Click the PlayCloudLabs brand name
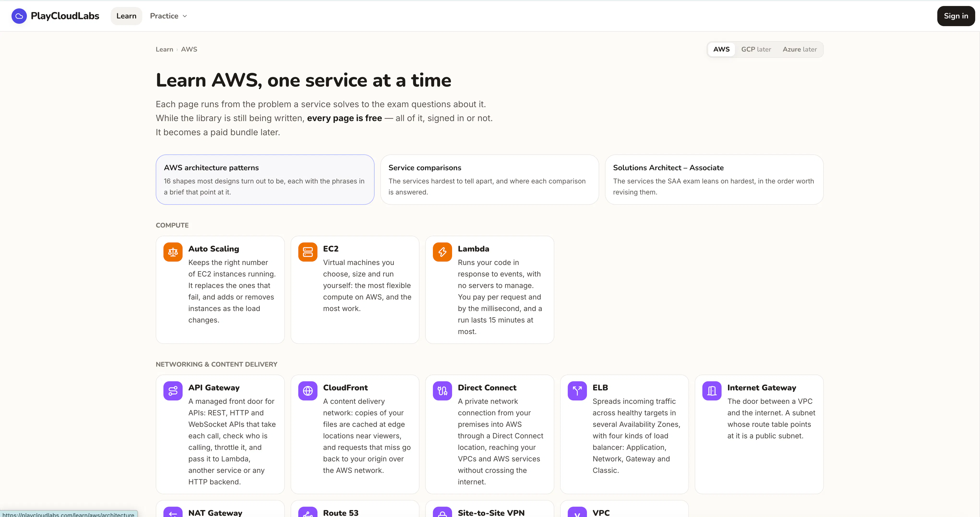The height and width of the screenshot is (517, 980). pos(65,16)
